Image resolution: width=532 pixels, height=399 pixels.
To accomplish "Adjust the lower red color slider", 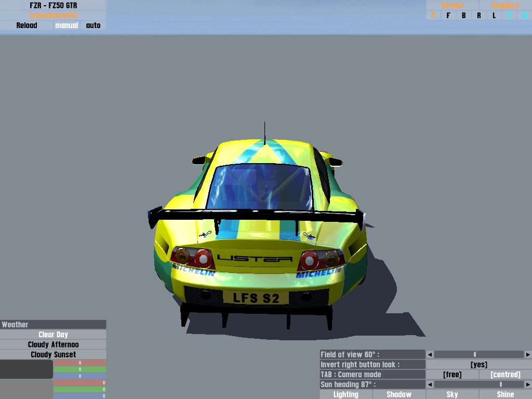I will tap(80, 383).
